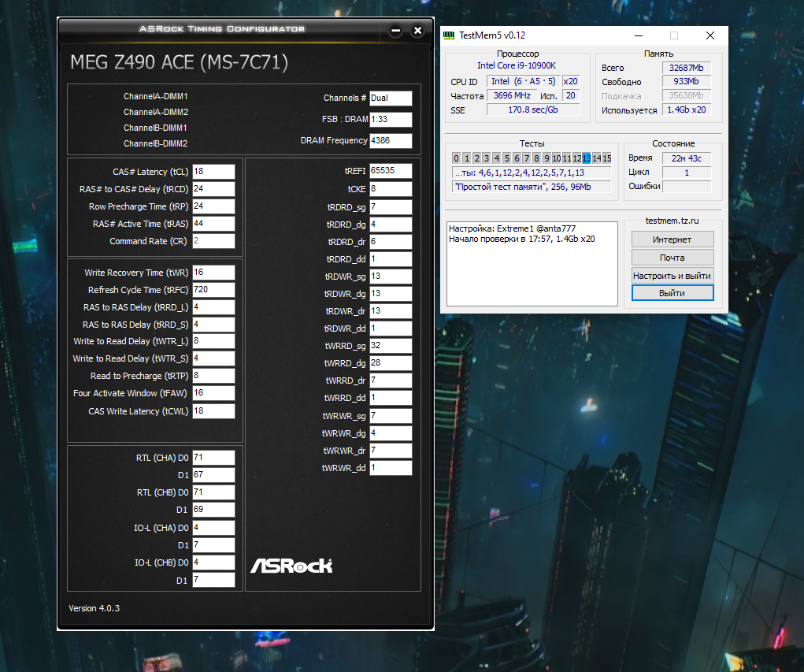Screen dimensions: 804x672
Task: Select test indicator 15 in TestMem5
Action: (x=607, y=158)
